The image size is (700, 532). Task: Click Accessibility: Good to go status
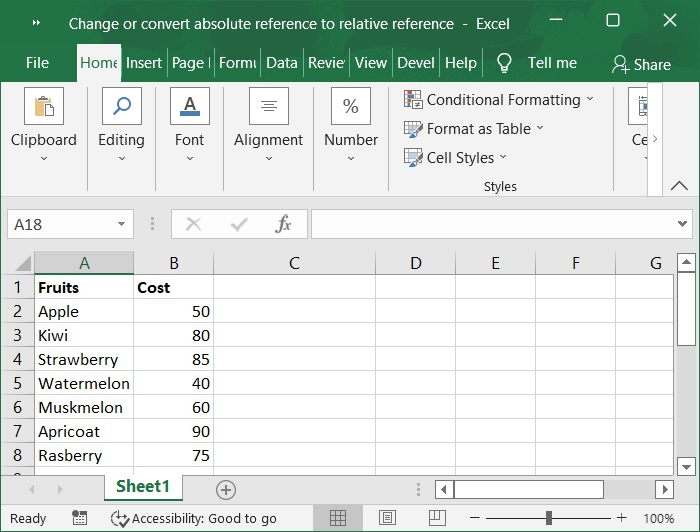point(194,518)
